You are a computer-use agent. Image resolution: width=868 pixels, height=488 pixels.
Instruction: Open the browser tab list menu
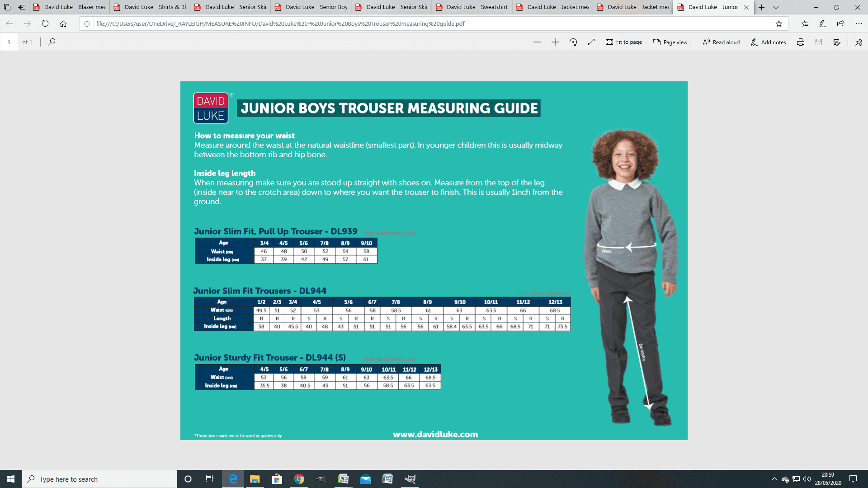776,7
